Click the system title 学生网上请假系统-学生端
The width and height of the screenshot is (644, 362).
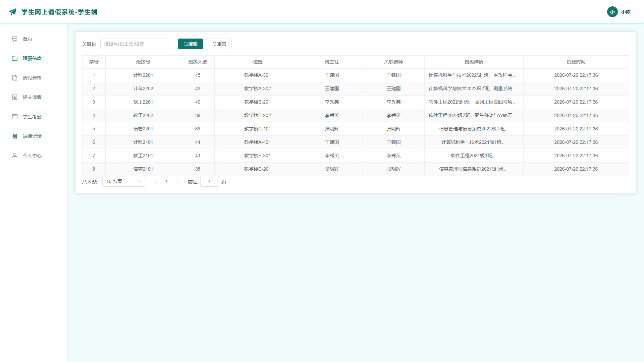59,12
